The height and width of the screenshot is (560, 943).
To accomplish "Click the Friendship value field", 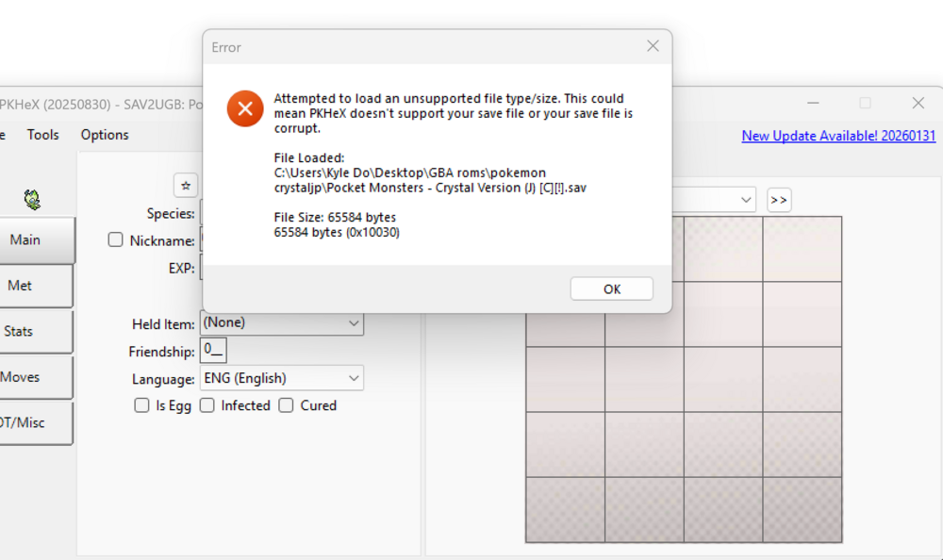I will tap(213, 351).
